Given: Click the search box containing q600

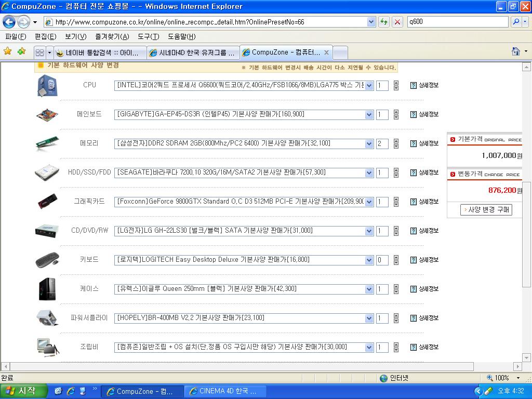Looking at the screenshot, I should (457, 22).
